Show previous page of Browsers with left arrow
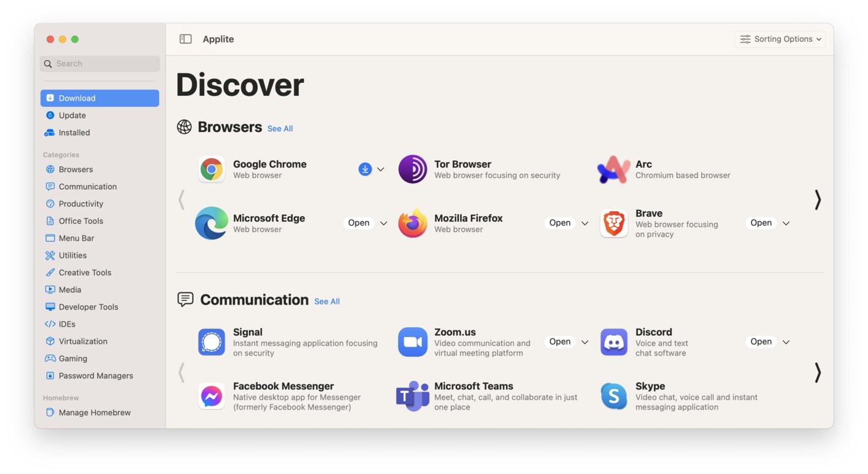 (181, 200)
